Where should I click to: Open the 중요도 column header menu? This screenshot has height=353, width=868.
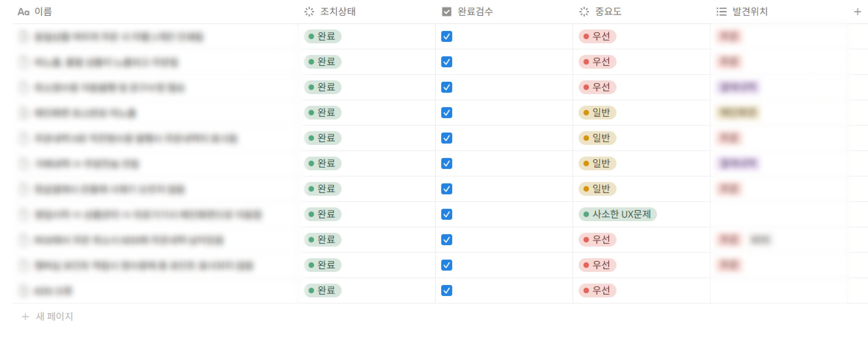click(608, 12)
